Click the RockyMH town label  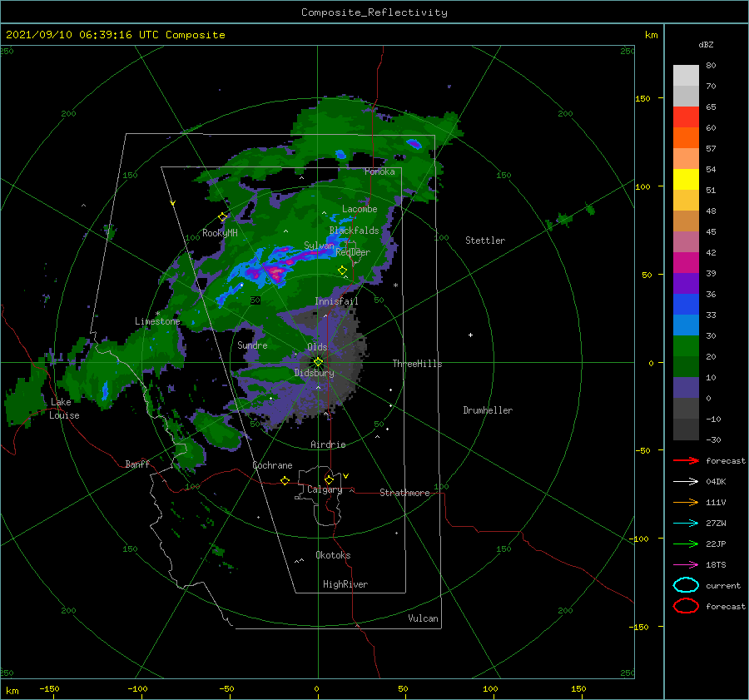click(x=220, y=233)
